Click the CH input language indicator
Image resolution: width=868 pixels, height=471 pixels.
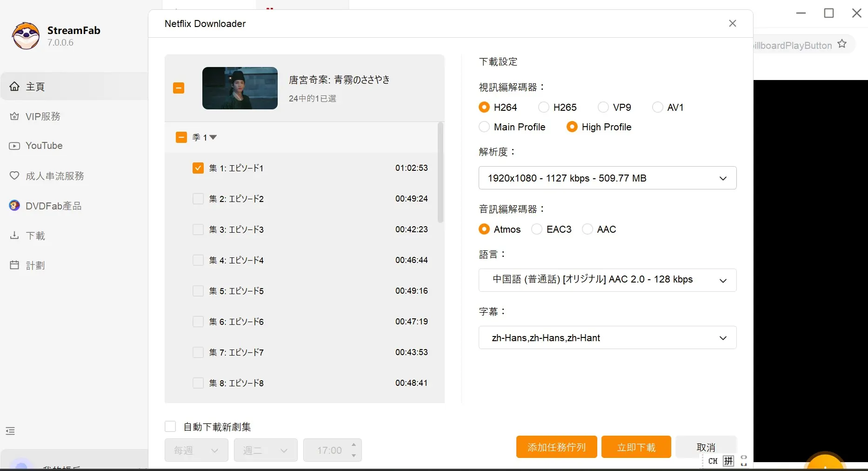coord(713,461)
